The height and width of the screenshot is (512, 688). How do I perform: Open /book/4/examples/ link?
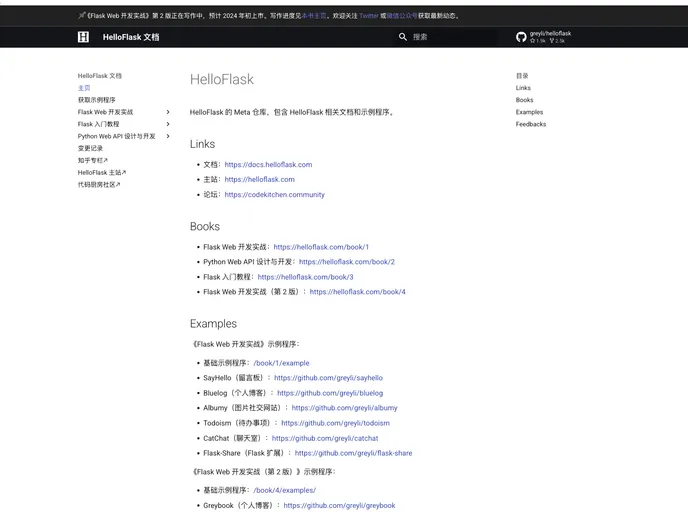coord(284,491)
